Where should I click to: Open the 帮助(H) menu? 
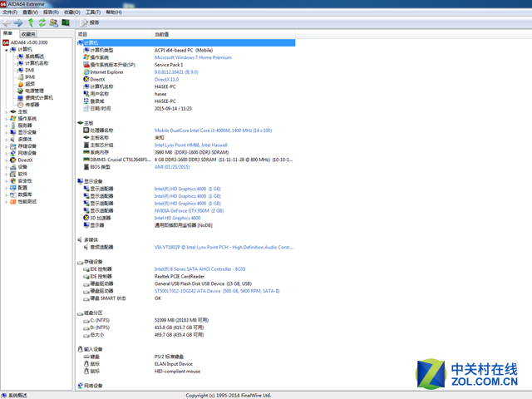pos(114,12)
